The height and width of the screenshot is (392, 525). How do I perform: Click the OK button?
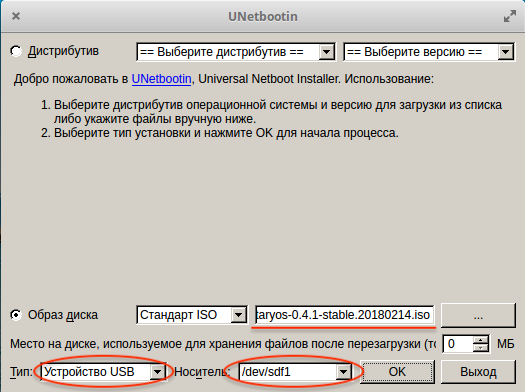tap(397, 372)
